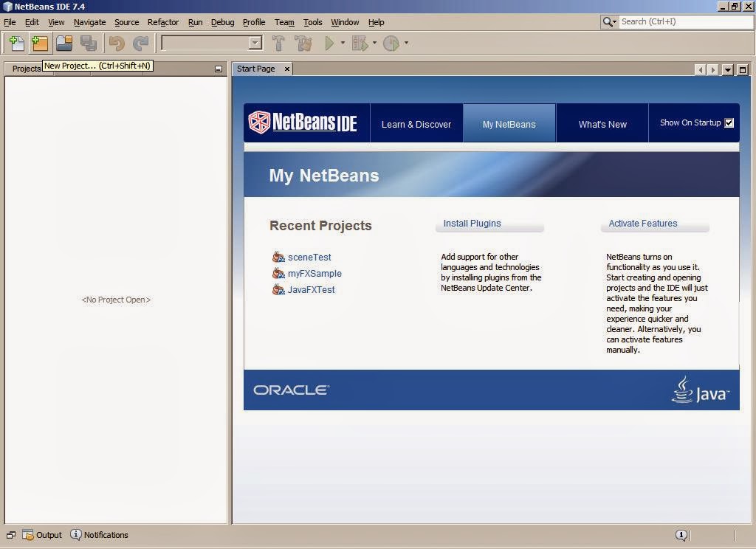756x549 pixels.
Task: Open the Refactor menu
Action: pos(163,22)
